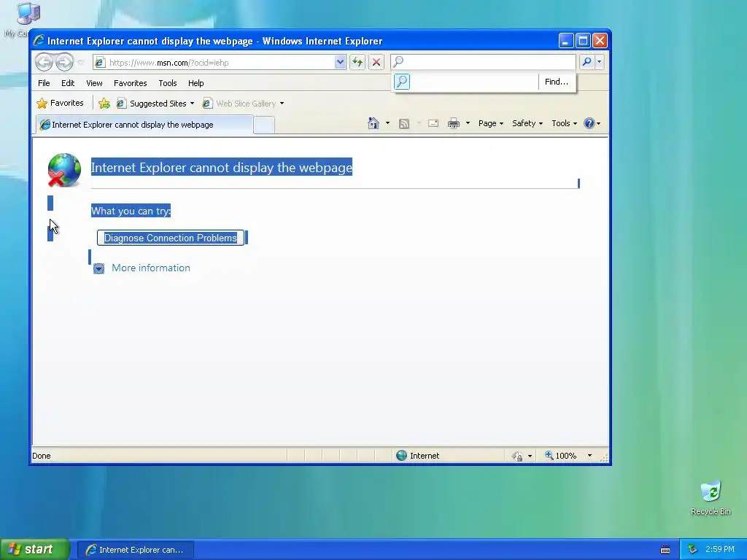Click the error globe with red X

tap(64, 170)
